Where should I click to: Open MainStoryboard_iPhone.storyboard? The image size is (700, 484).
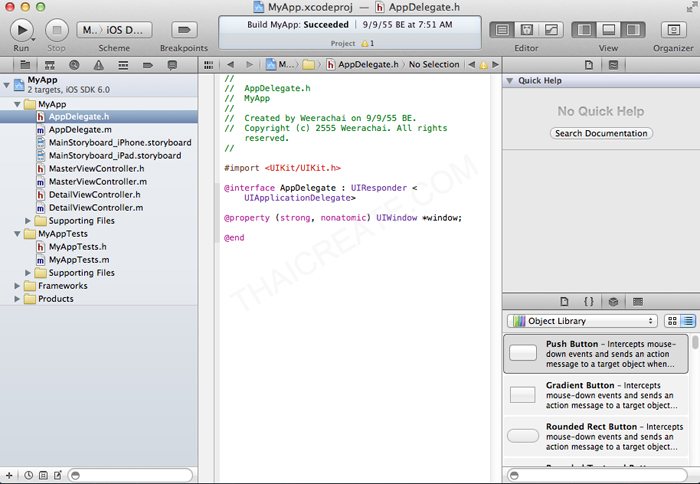pos(120,142)
